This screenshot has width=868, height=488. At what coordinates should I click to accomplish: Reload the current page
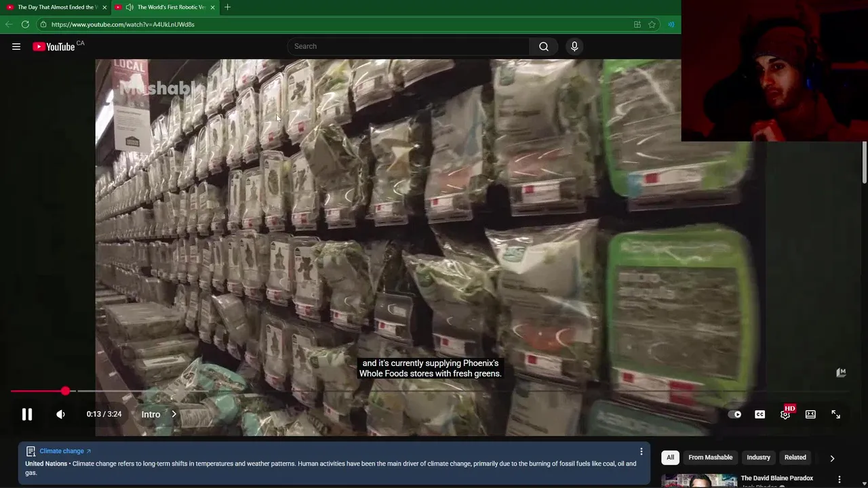pos(25,24)
